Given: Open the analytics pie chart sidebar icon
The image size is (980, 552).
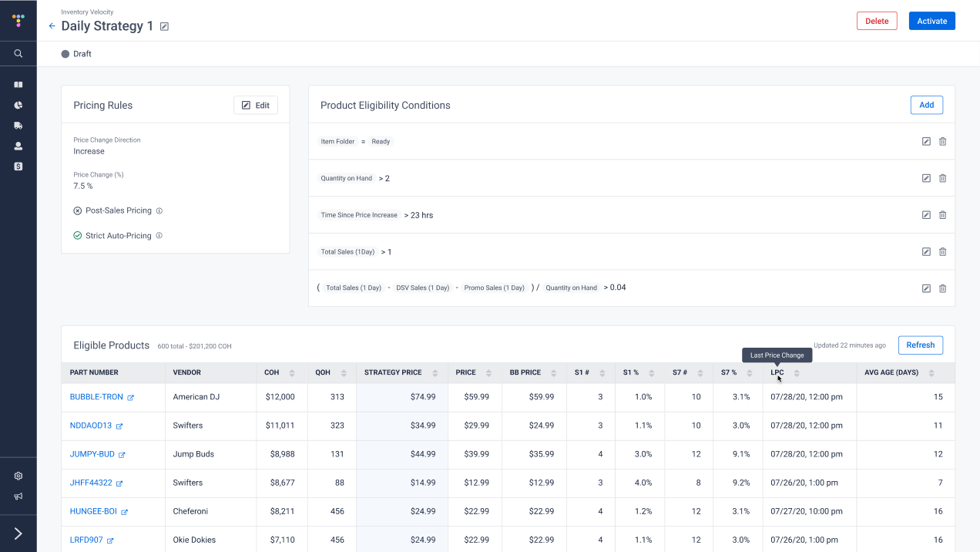Looking at the screenshot, I should (18, 105).
